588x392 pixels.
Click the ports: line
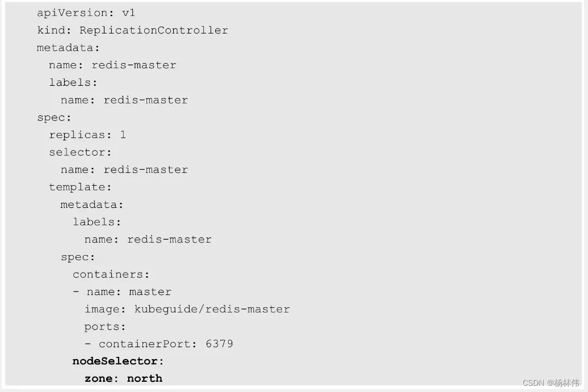pyautogui.click(x=105, y=327)
